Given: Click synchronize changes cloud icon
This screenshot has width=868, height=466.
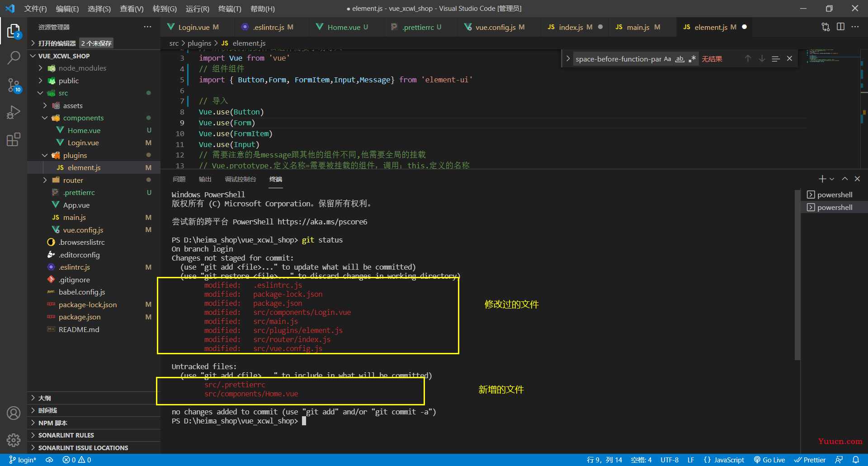Looking at the screenshot, I should [49, 460].
